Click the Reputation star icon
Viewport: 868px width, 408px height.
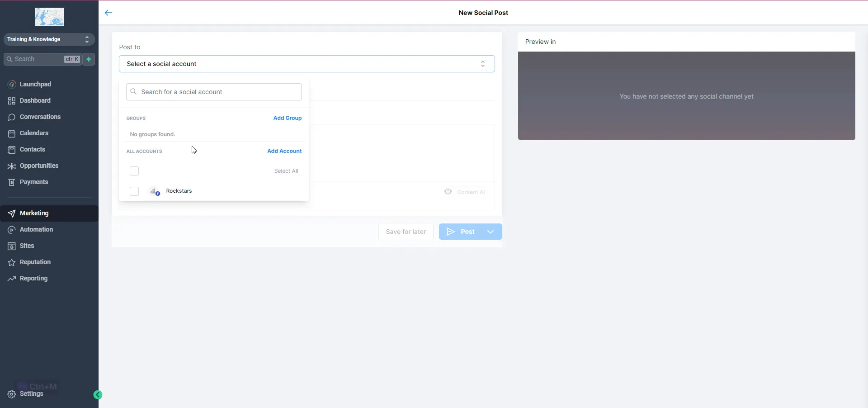(x=12, y=262)
